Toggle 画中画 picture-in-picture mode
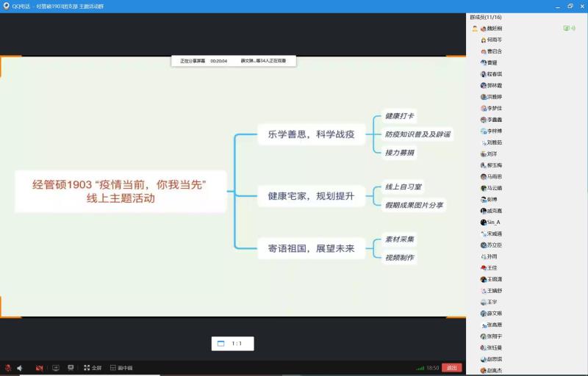 click(x=121, y=367)
